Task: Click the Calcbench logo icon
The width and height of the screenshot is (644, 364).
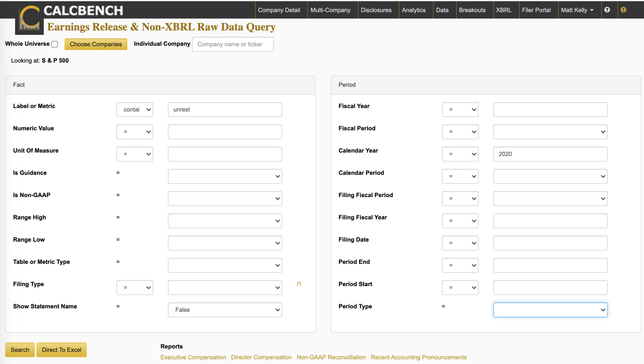Action: (x=30, y=19)
